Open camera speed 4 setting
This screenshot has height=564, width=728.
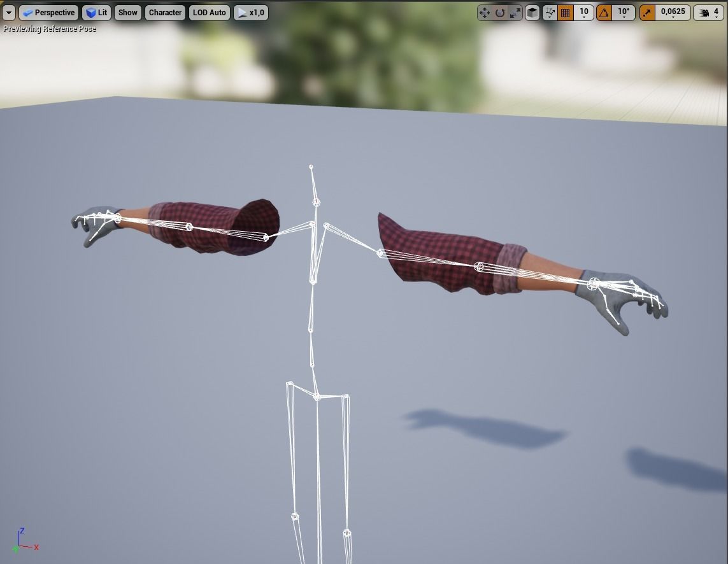point(708,13)
